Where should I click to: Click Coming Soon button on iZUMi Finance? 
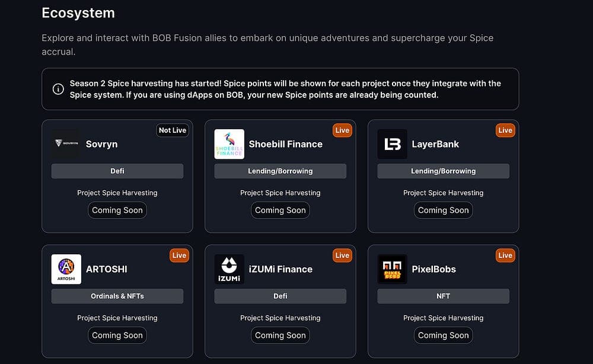click(280, 336)
